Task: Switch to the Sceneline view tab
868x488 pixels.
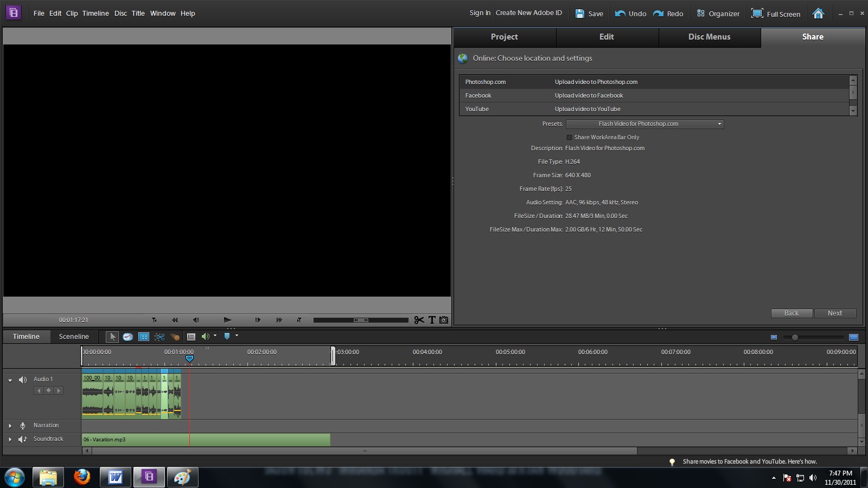Action: [x=74, y=337]
